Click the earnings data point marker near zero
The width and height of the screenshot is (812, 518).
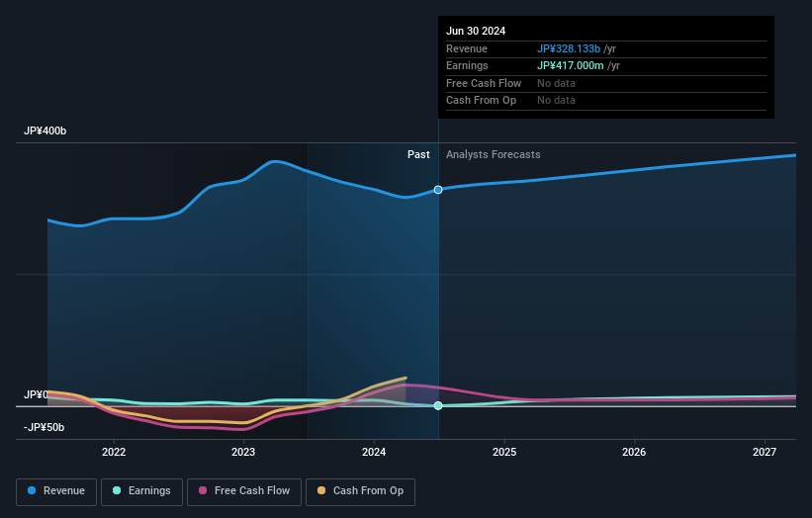[x=438, y=405]
